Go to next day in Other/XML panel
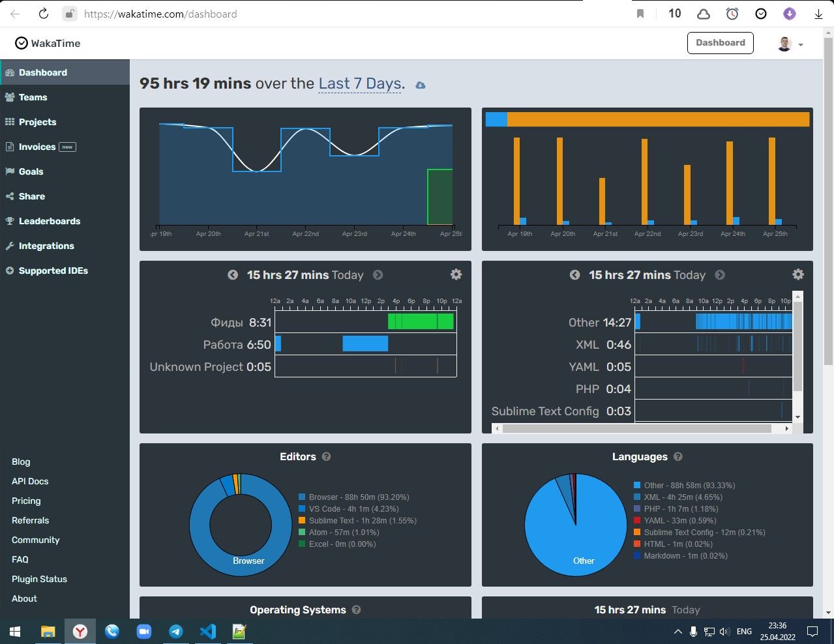The height and width of the screenshot is (644, 834). point(720,275)
